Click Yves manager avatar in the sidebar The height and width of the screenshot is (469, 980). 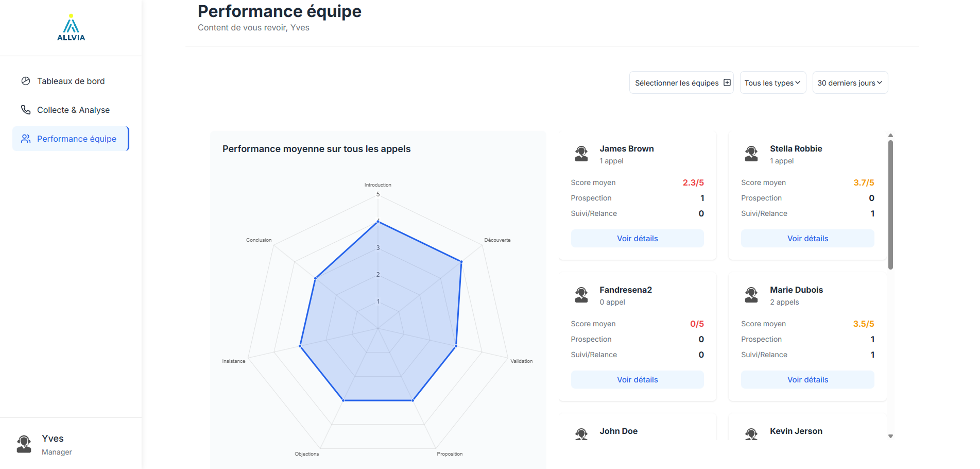(x=24, y=444)
